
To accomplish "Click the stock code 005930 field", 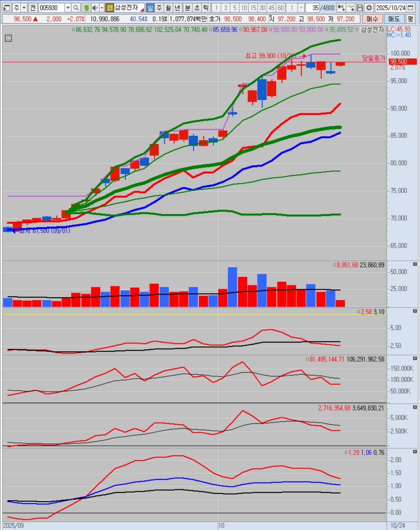I will pyautogui.click(x=51, y=8).
